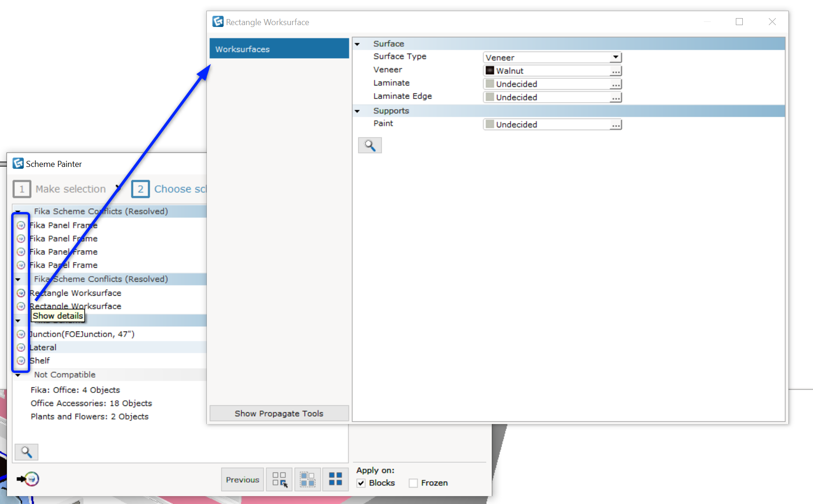Click the Show Propagate Tools button
The height and width of the screenshot is (504, 813).
coord(279,413)
